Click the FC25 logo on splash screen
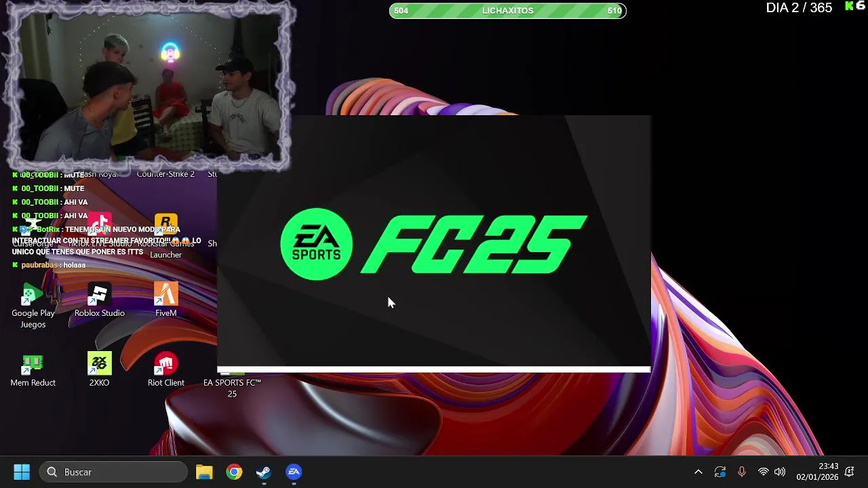868x488 pixels. tap(473, 245)
